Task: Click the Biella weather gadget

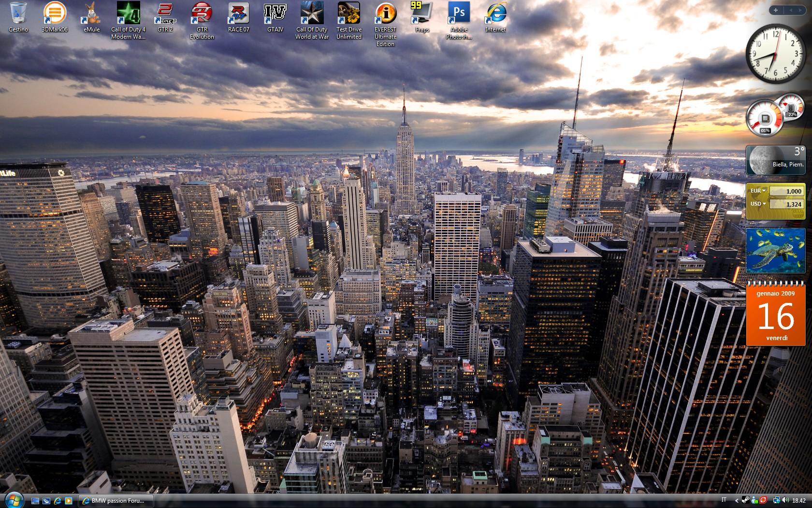Action: click(775, 160)
